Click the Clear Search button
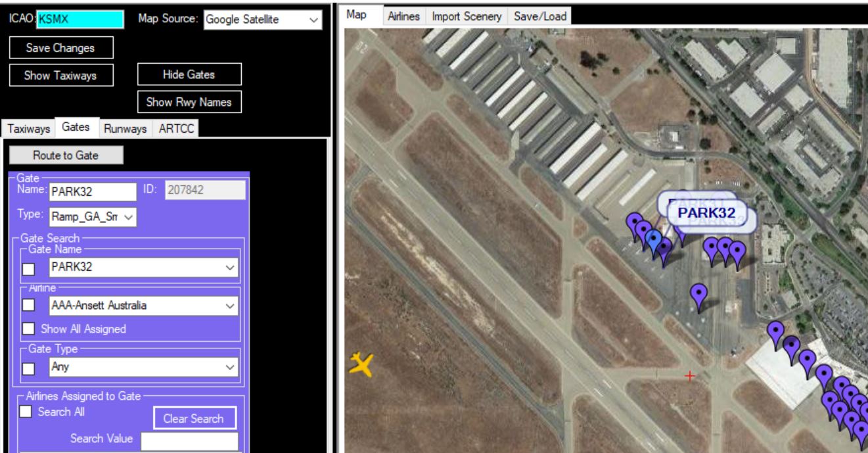Image resolution: width=868 pixels, height=453 pixels. coord(194,419)
